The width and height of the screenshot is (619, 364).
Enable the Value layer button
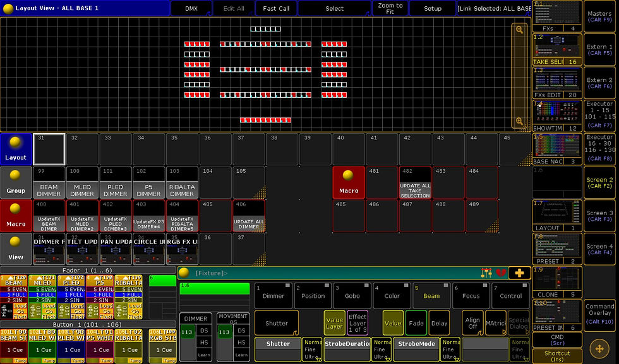pyautogui.click(x=393, y=323)
